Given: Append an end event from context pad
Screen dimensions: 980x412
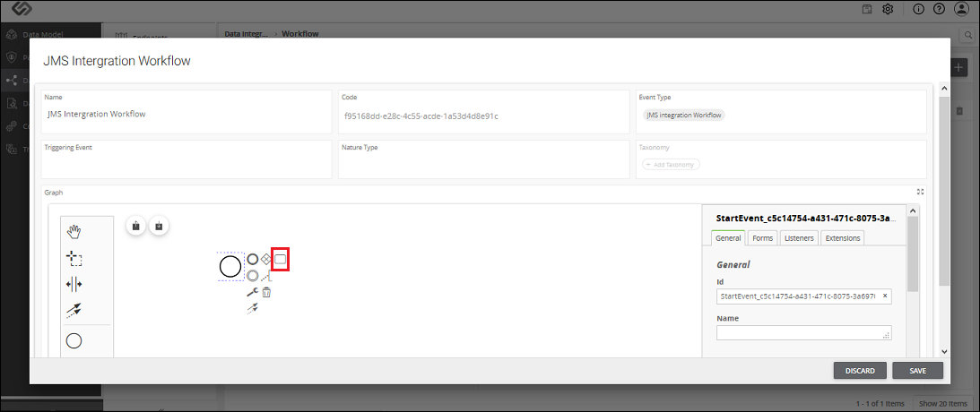Looking at the screenshot, I should [x=253, y=259].
